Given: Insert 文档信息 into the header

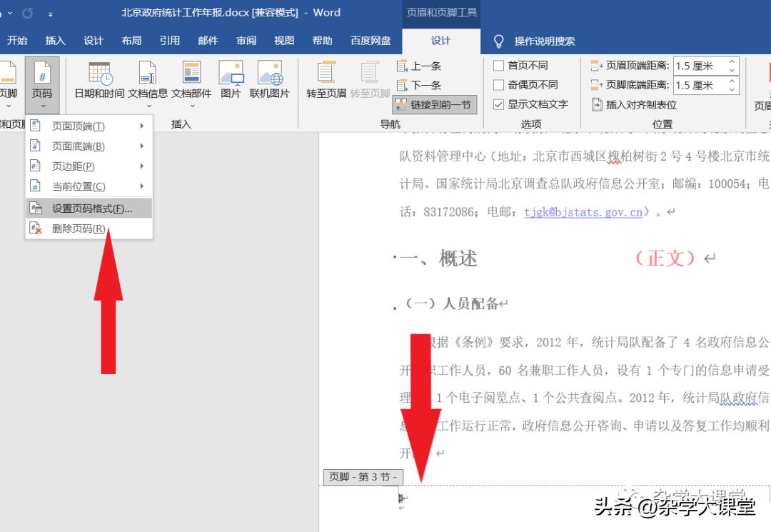Looking at the screenshot, I should coord(147,81).
